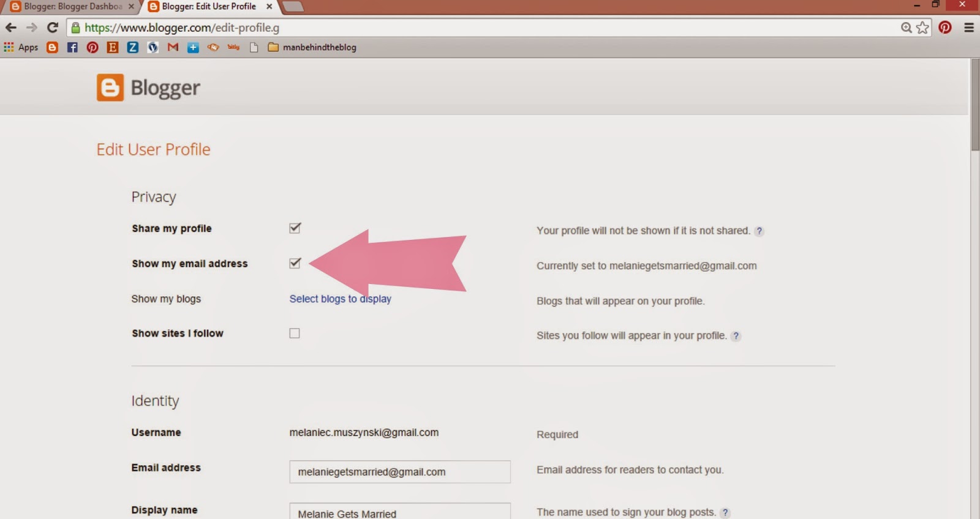The image size is (980, 519).
Task: Click the zoom magnifier in address bar
Action: (x=907, y=28)
